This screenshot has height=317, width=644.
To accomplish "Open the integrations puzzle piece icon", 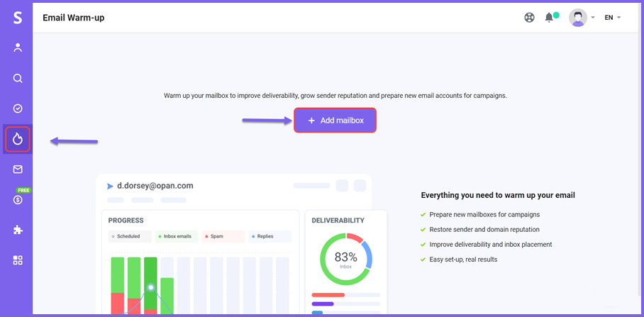I will click(x=18, y=230).
